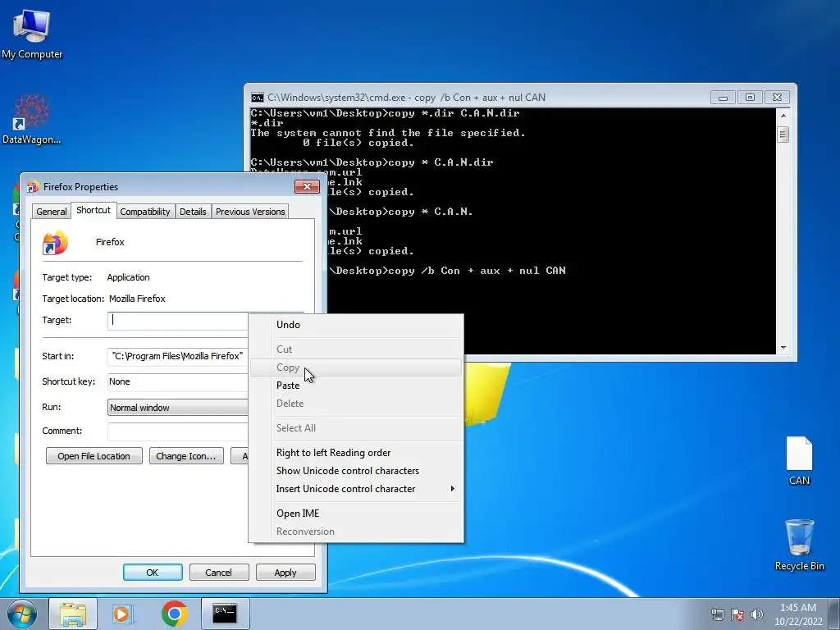Click Cancel in Firefox Properties
Image resolution: width=840 pixels, height=630 pixels.
click(218, 572)
